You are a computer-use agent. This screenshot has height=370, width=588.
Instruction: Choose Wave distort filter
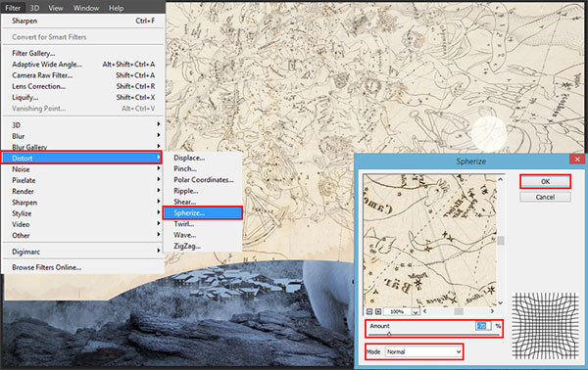pos(203,235)
